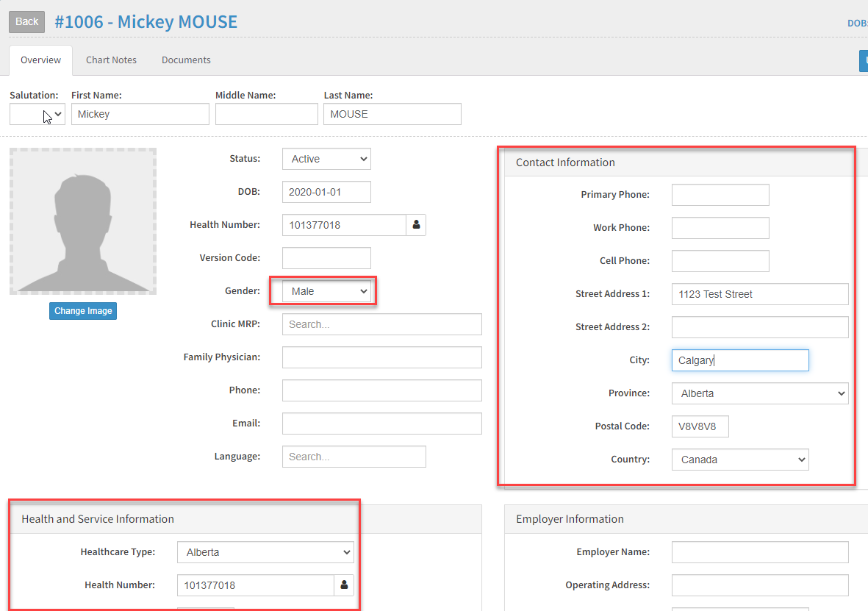Open the Chart Notes tab
The height and width of the screenshot is (611, 868).
[x=111, y=60]
